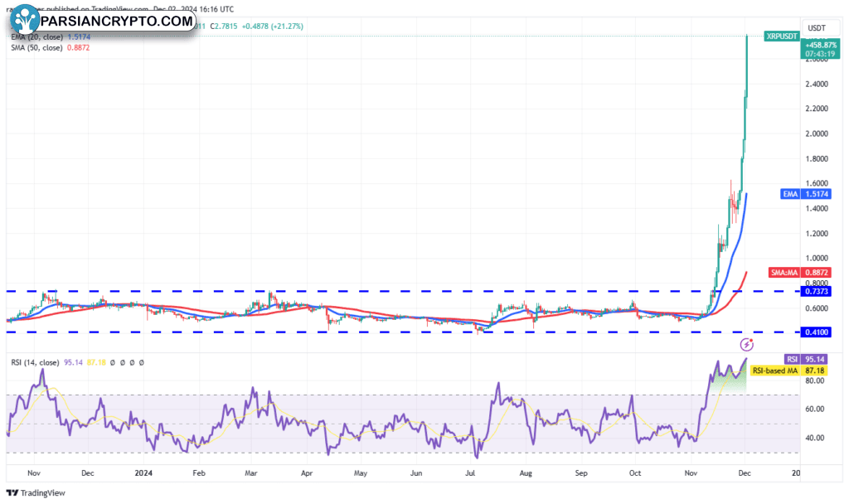This screenshot has height=504, width=849.
Task: Click the 1.8000 price axis label
Action: coord(817,158)
